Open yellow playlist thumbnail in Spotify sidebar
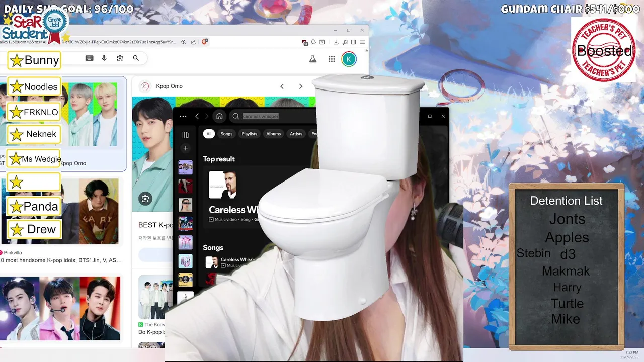The width and height of the screenshot is (644, 362). pyautogui.click(x=185, y=280)
